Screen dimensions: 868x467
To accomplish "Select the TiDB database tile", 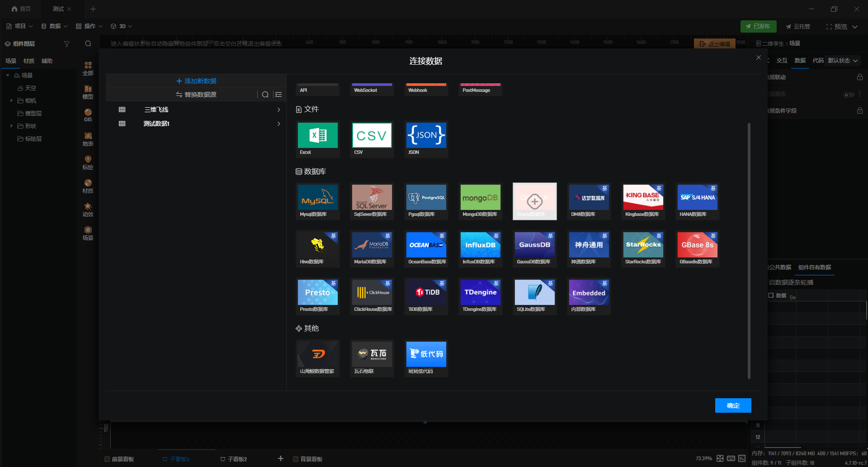I will coord(426,296).
